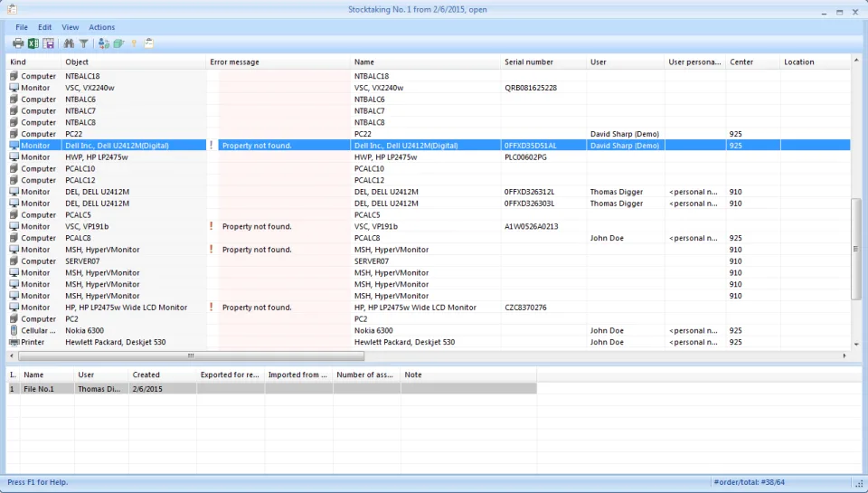Open Find with binoculars icon
Viewport: 868px width, 493px height.
[69, 43]
